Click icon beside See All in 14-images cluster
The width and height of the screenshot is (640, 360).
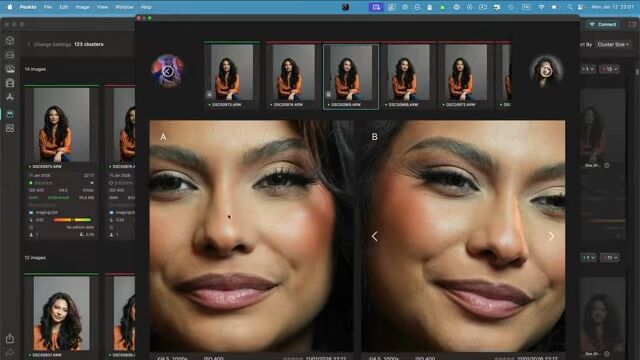click(x=607, y=165)
